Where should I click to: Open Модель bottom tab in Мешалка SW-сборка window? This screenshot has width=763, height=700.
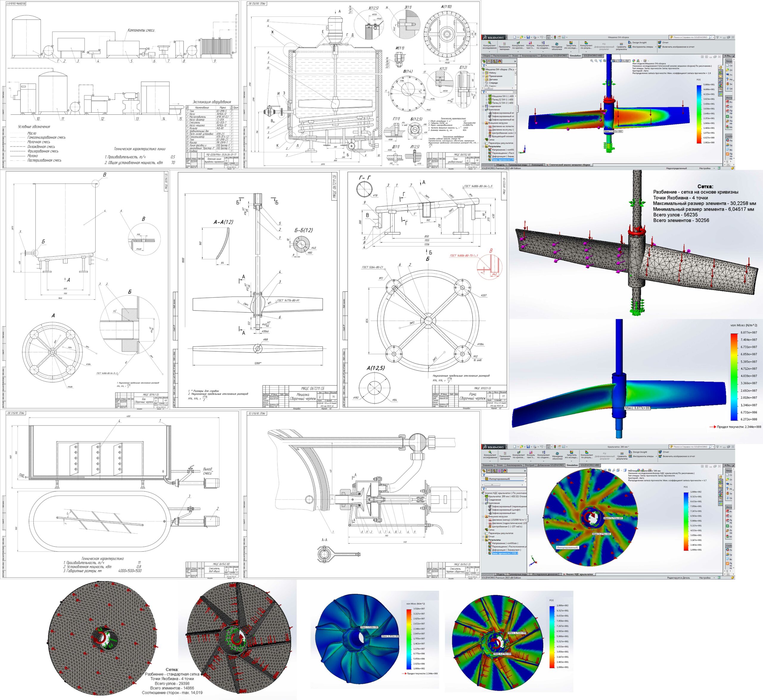tap(500, 165)
